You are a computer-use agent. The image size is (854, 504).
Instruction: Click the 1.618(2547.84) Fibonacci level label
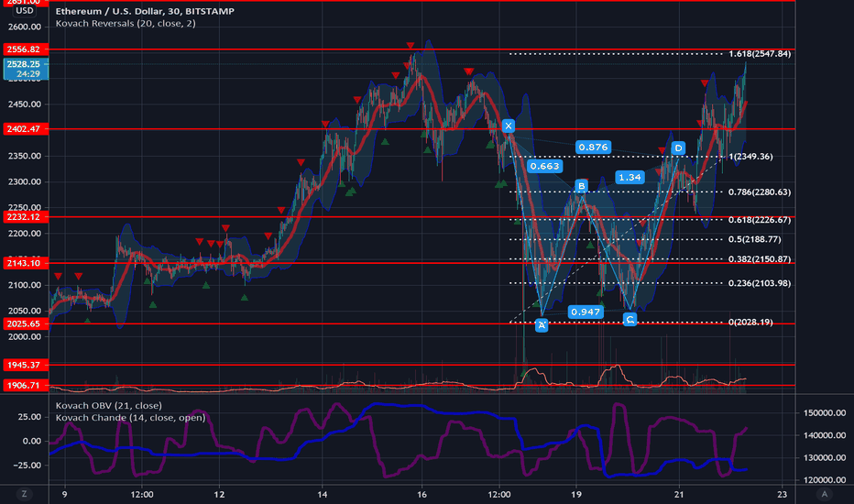pyautogui.click(x=760, y=53)
